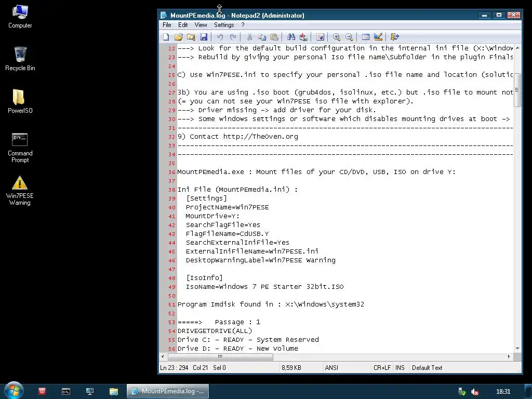Select the Computer desktop icon
Screen dimensions: 532x399
click(20, 17)
